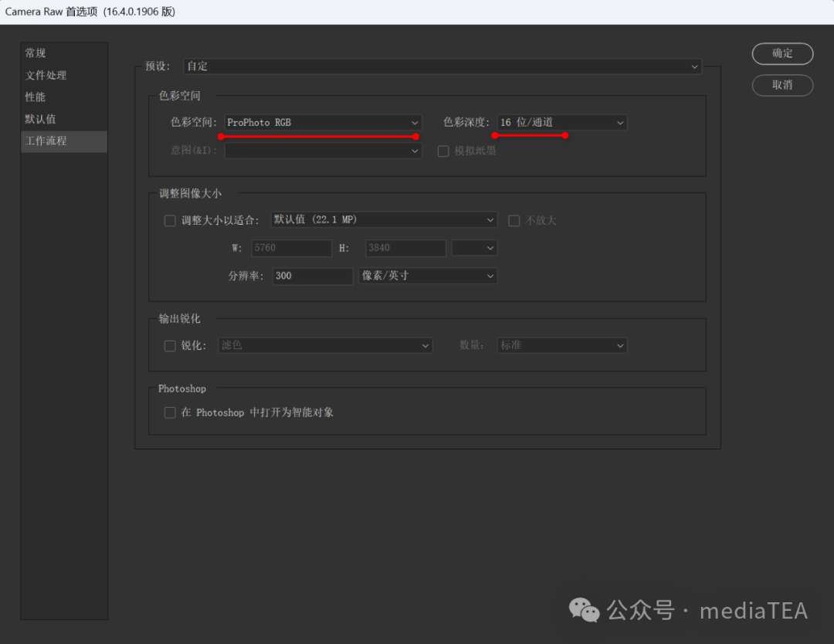This screenshot has width=834, height=644.
Task: Click the 取消 button
Action: click(782, 85)
